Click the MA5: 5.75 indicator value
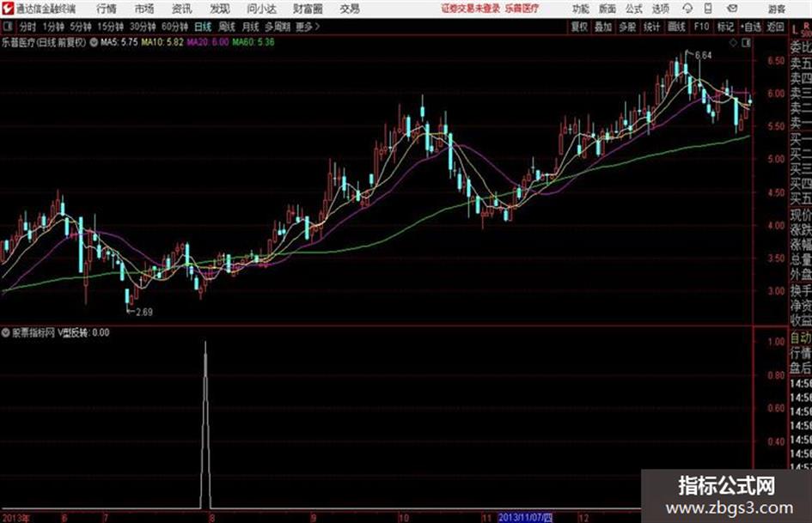Screen dimensions: 812x523 pos(119,42)
